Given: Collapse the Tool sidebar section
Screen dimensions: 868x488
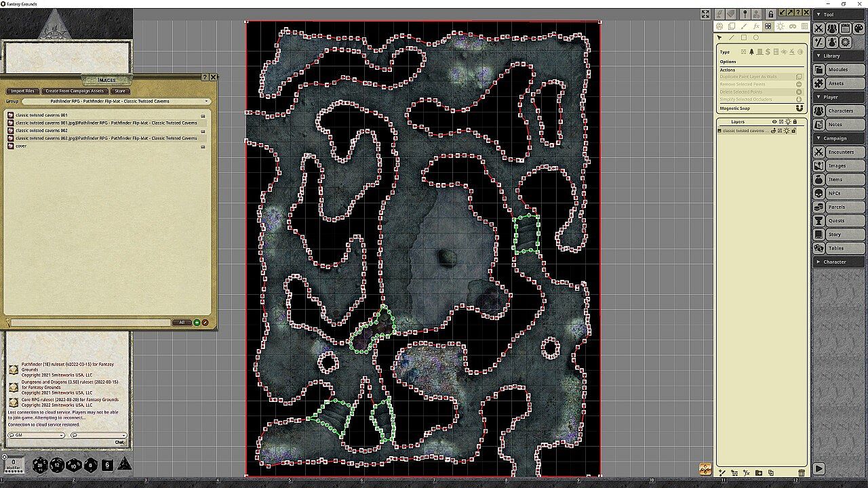Looking at the screenshot, I should (839, 14).
